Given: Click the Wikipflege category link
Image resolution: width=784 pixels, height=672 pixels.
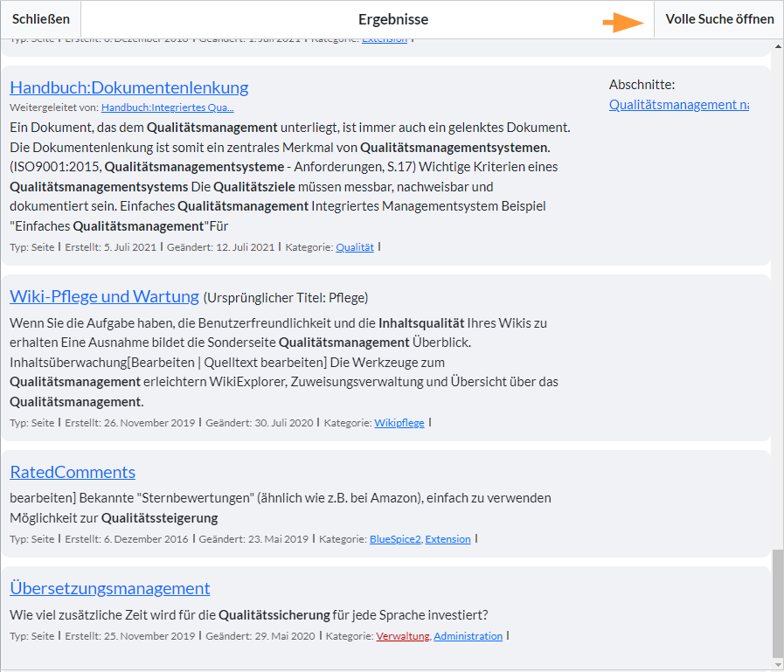Looking at the screenshot, I should (399, 423).
